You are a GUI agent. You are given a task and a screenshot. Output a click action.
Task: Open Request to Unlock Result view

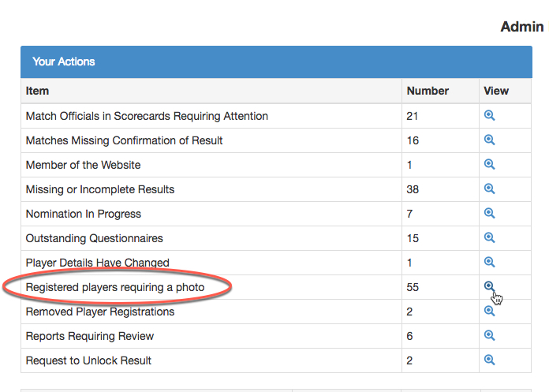point(489,360)
